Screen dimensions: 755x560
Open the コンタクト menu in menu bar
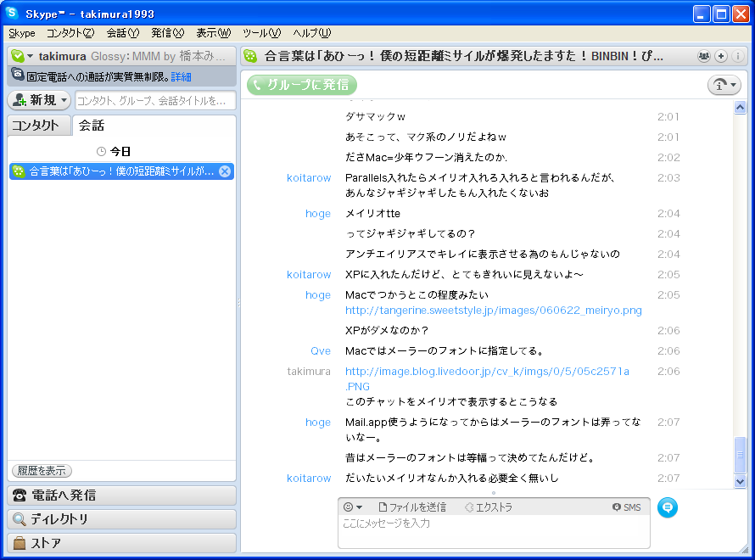click(x=70, y=33)
